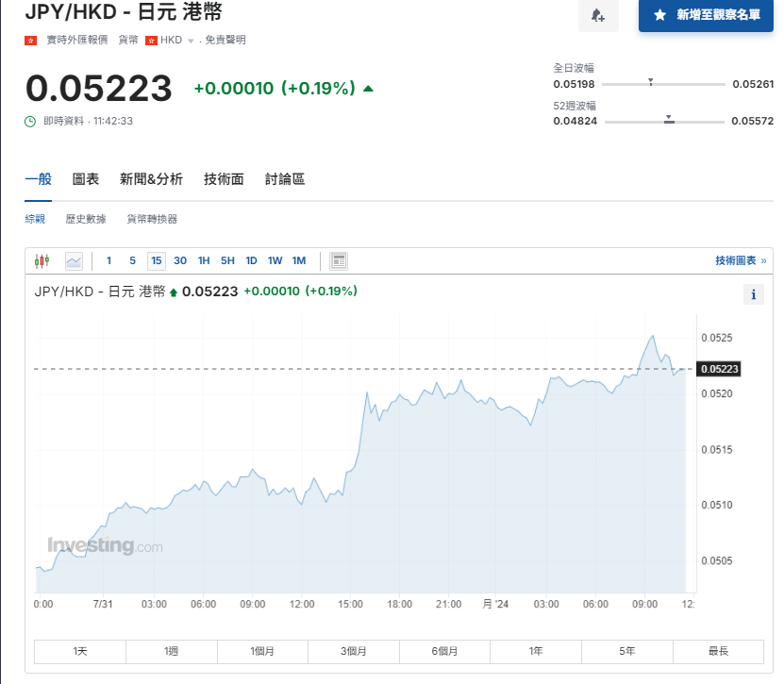Click the clock icon beside real-time data
The image size is (784, 684).
point(30,121)
